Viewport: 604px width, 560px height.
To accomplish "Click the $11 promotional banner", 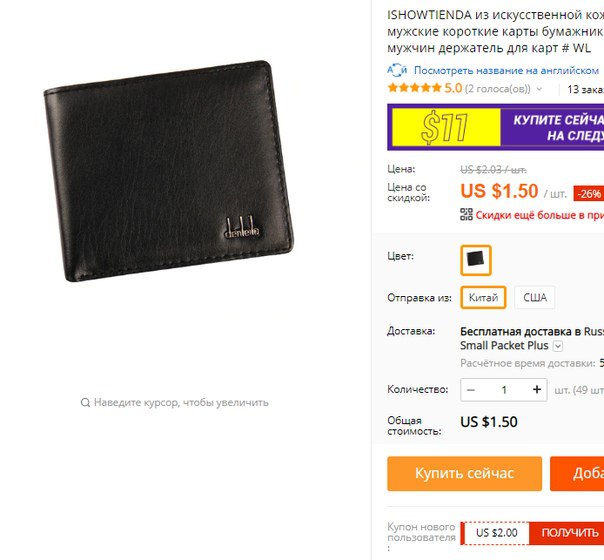I will click(x=496, y=127).
